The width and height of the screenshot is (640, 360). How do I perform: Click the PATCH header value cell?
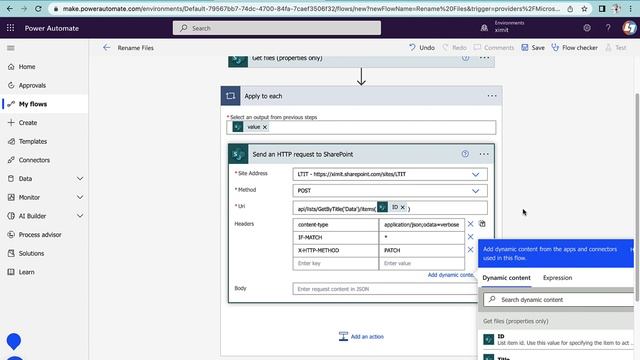coord(421,250)
